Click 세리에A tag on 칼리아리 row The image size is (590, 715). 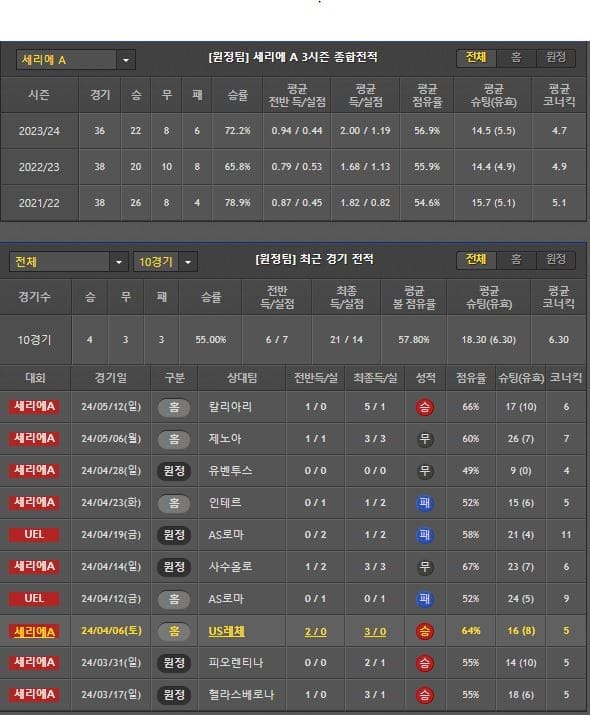[34, 406]
